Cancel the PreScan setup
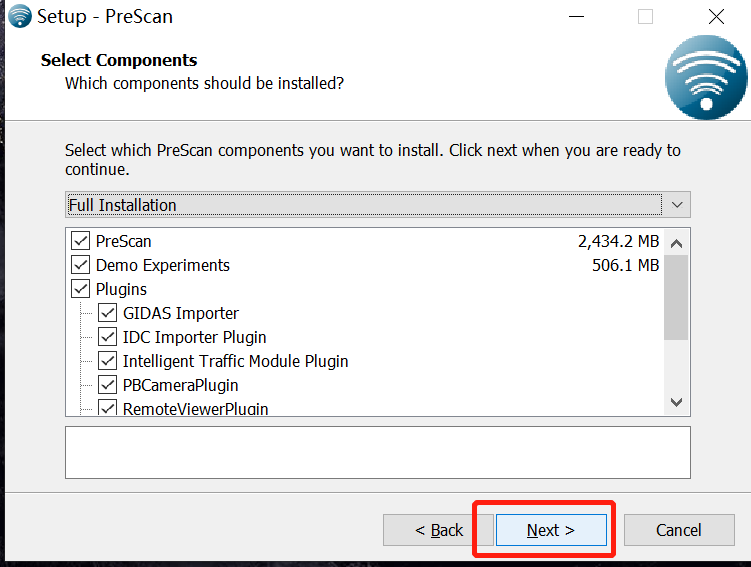This screenshot has width=751, height=567. [679, 530]
